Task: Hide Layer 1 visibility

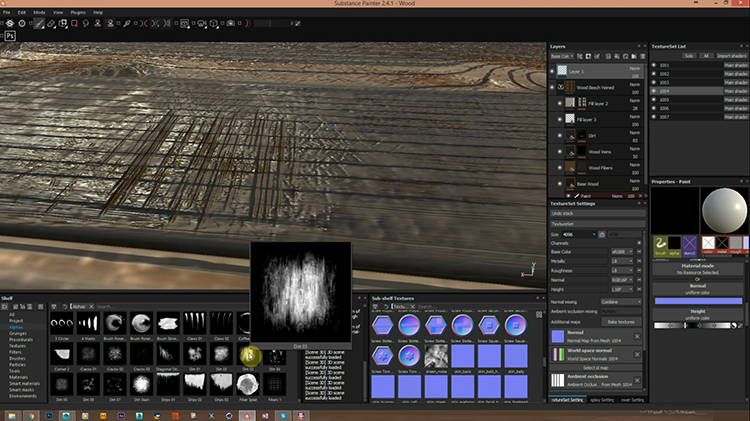Action: (x=551, y=71)
